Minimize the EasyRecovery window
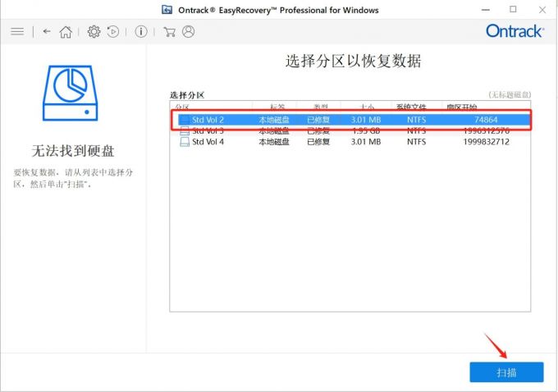 (x=486, y=10)
